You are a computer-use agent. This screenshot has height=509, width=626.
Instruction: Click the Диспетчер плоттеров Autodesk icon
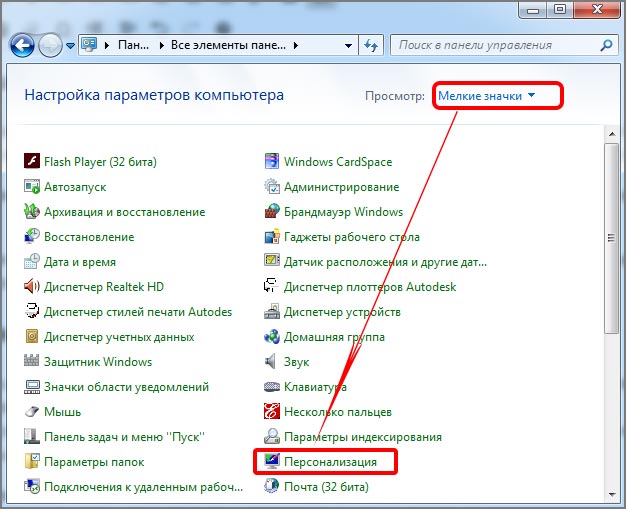tap(272, 286)
